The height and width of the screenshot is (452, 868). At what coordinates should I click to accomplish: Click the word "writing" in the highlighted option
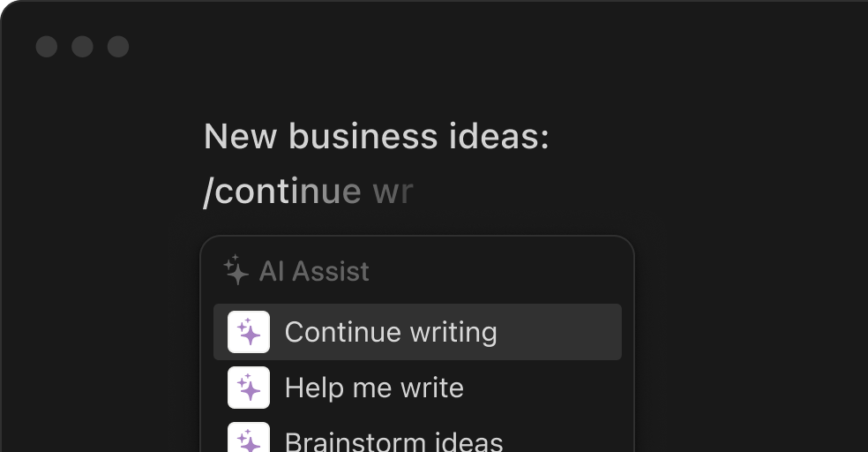[453, 333]
